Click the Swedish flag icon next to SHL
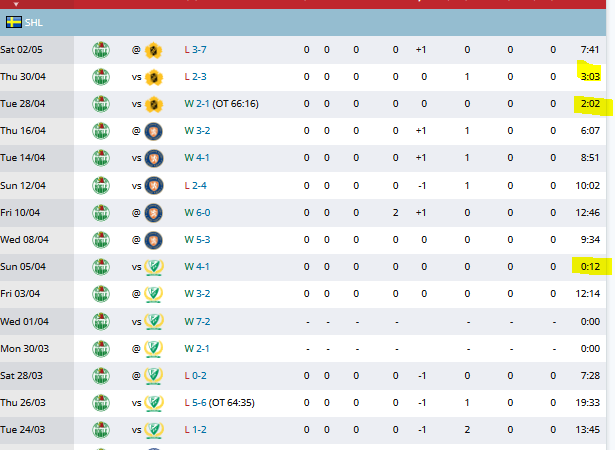This screenshot has width=615, height=450. coord(14,22)
